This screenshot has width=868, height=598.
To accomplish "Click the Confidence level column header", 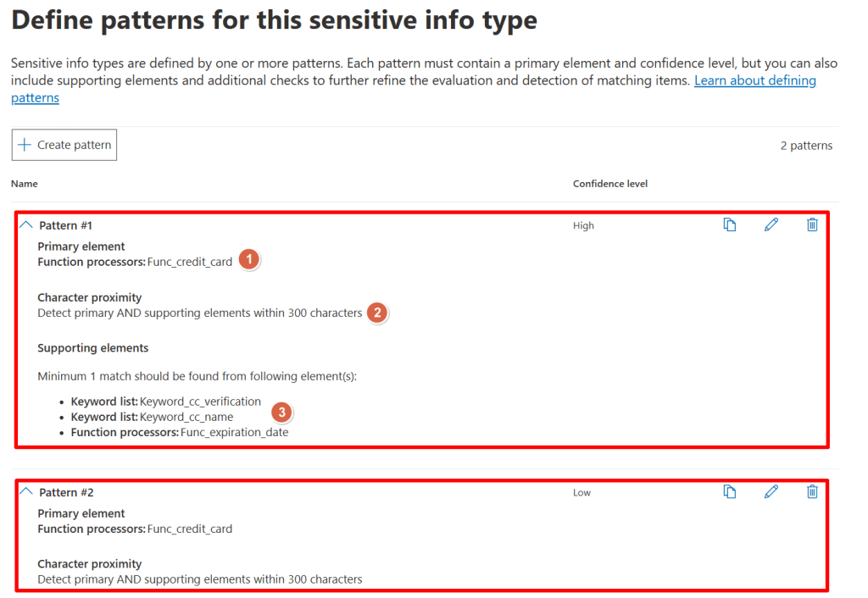I will [x=610, y=183].
